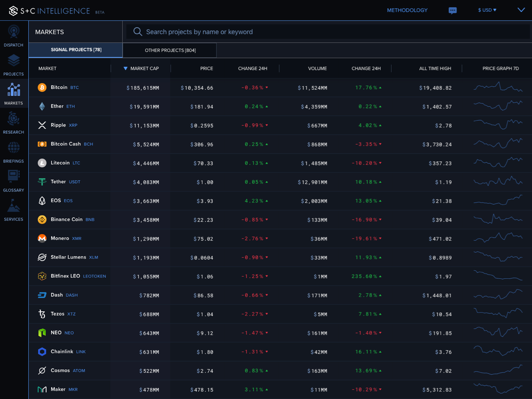Sort by Market Cap column arrow

(126, 68)
